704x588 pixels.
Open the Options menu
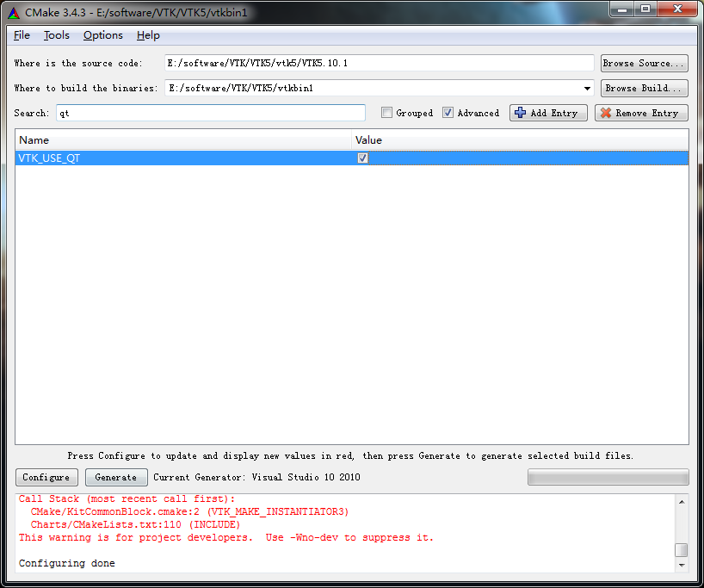102,35
